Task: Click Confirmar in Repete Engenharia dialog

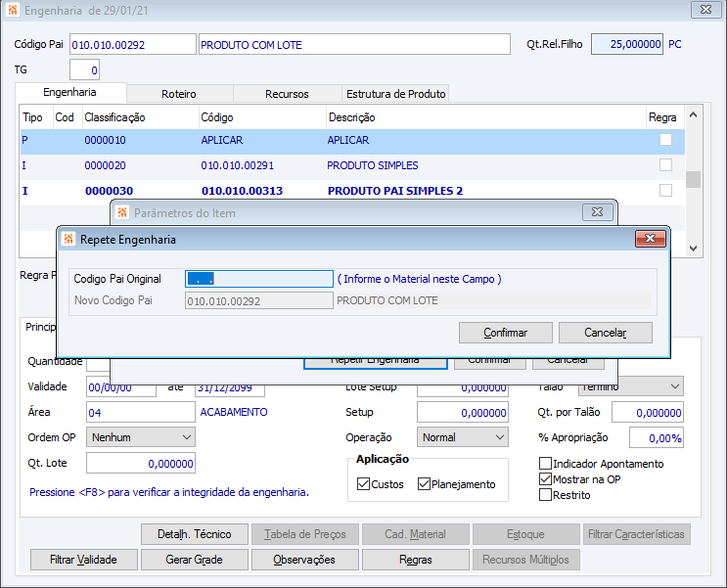Action: [x=506, y=333]
